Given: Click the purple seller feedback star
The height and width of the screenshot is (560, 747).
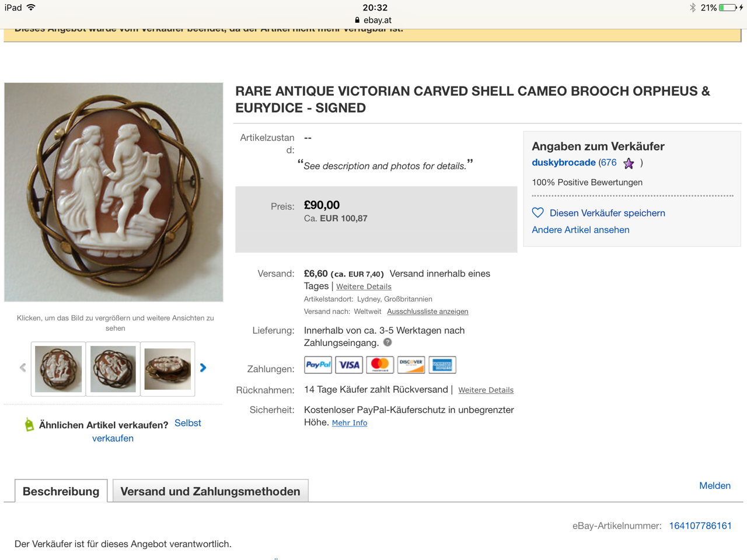Looking at the screenshot, I should click(x=629, y=163).
